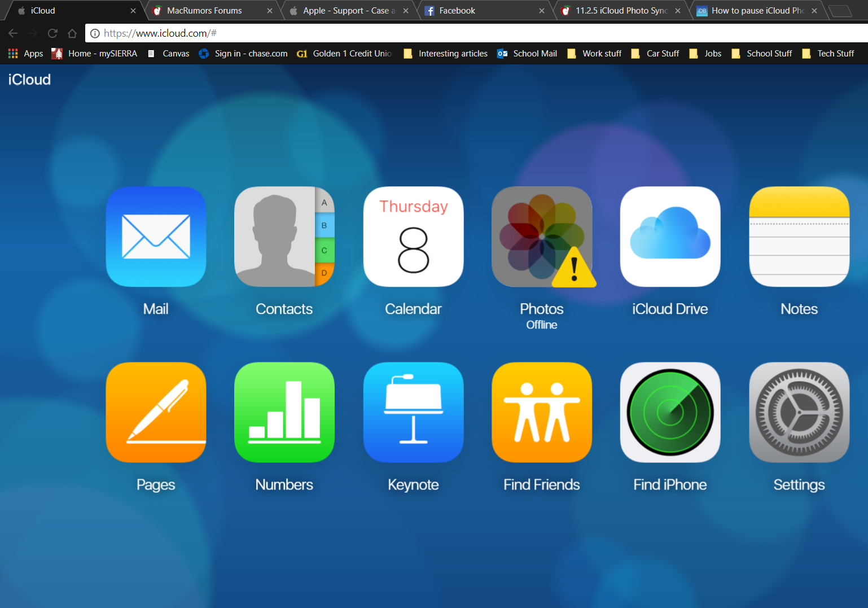
Task: Open the Home - mySIERRA bookmark
Action: (94, 54)
